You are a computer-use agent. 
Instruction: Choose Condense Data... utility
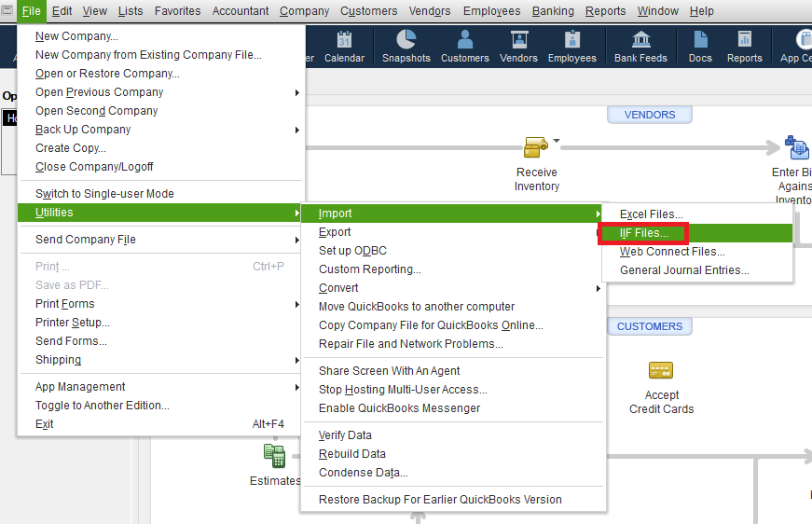(452, 472)
